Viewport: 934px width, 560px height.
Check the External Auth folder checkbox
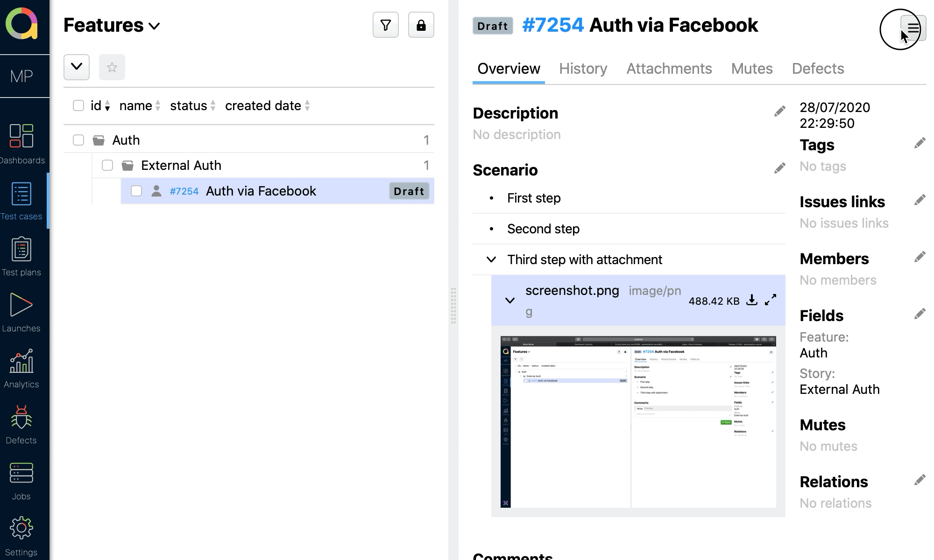107,165
